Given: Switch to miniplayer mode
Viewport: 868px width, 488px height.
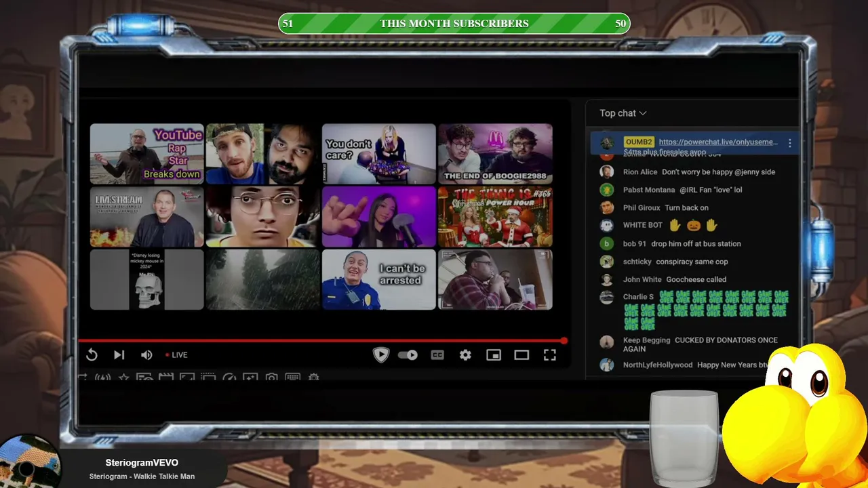Looking at the screenshot, I should click(494, 354).
